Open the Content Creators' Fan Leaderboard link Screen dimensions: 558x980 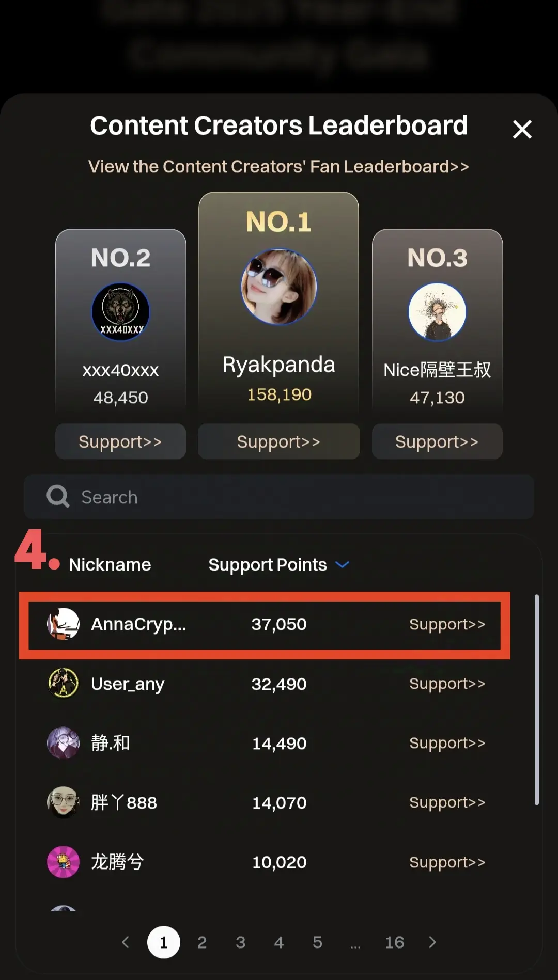[279, 167]
